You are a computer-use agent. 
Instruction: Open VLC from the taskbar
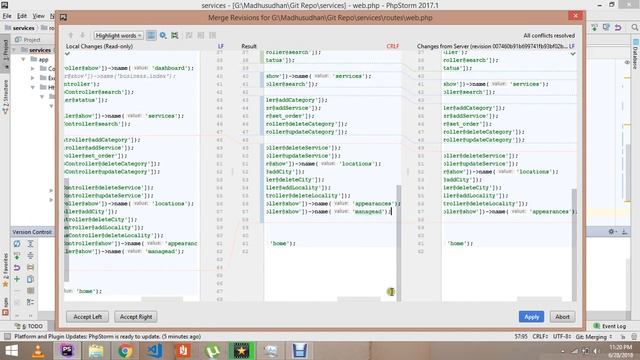click(x=38, y=351)
